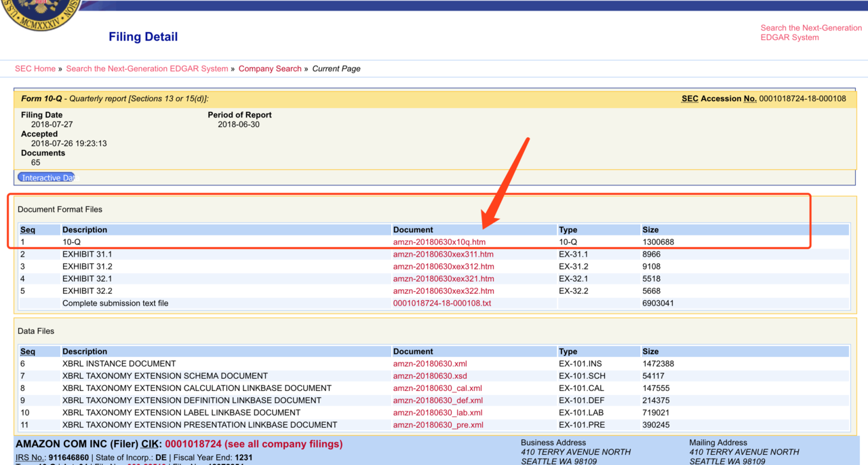Screen dimensions: 868x465
Task: Click XBRL TAXONOMY EXTENSION SCHEMA DOCUMENT cell
Action: (165, 375)
